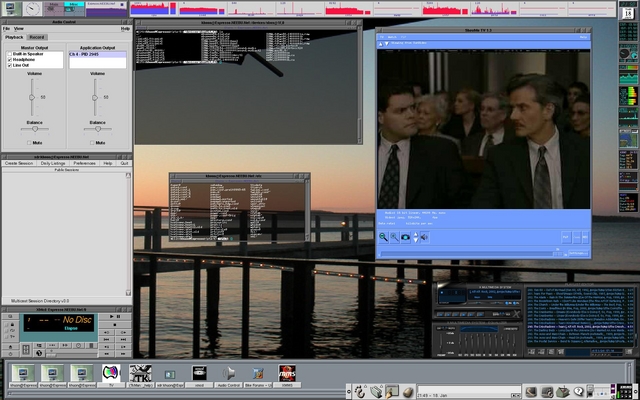This screenshot has height=400, width=640.
Task: Click the calendar date icon at top right
Action: (627, 13)
